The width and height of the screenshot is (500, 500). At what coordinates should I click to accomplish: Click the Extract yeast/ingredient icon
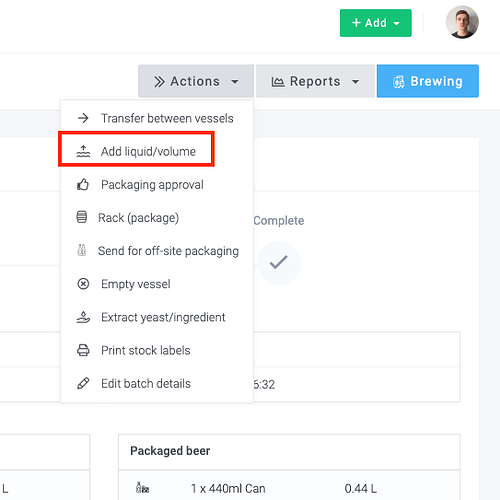pos(83,317)
